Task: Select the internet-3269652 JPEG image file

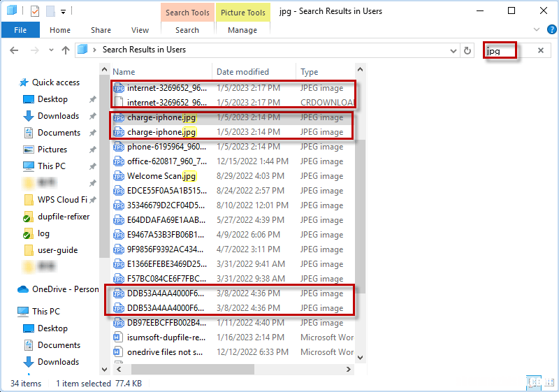Action: point(233,87)
